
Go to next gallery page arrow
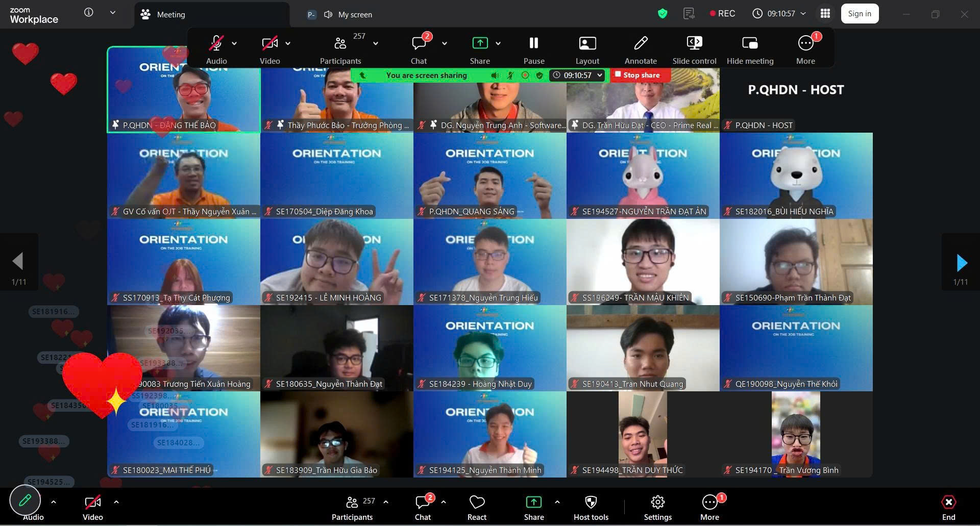tap(961, 263)
